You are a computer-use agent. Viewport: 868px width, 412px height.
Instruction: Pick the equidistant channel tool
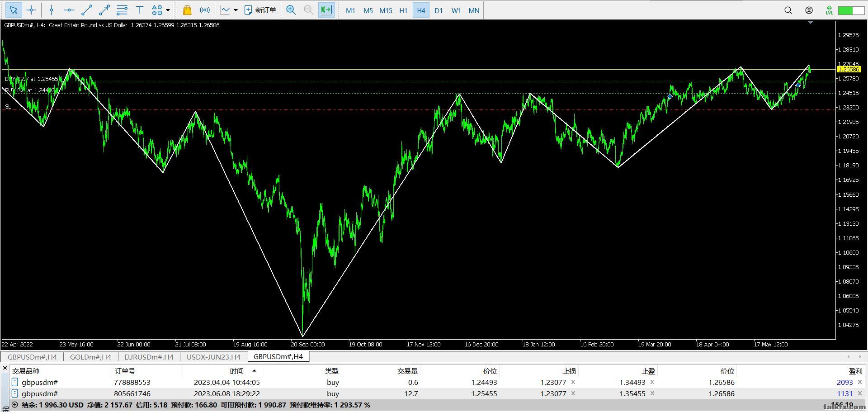(x=122, y=10)
